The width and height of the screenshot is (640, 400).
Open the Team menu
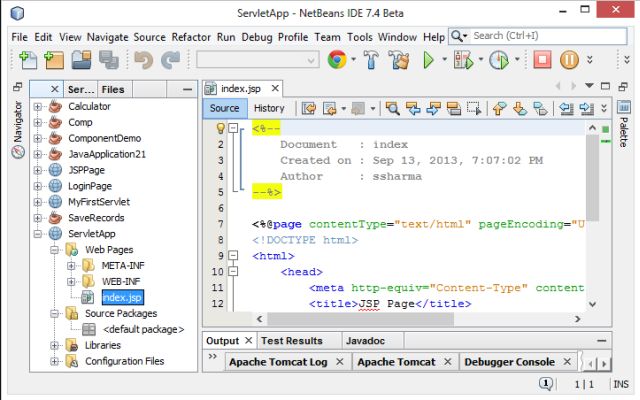tap(327, 37)
